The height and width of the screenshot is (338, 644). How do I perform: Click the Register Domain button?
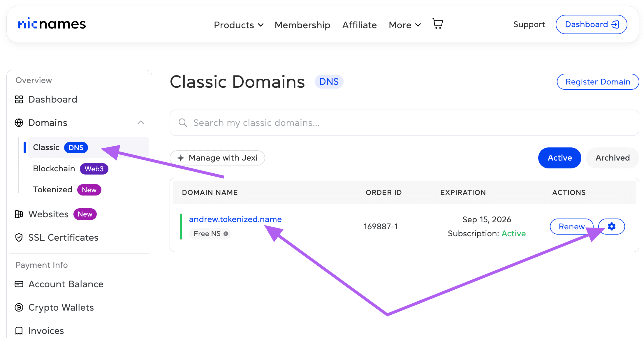(x=598, y=82)
